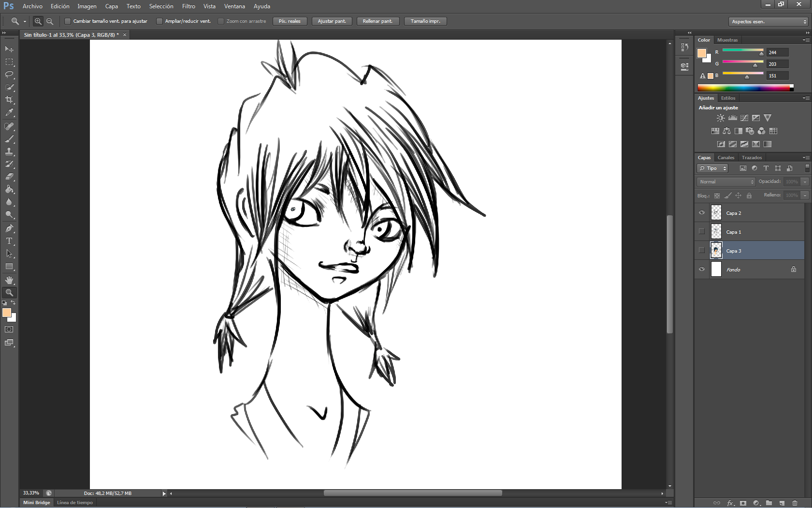Viewport: 812px width, 508px height.
Task: Switch to the Canales tab
Action: tap(725, 157)
